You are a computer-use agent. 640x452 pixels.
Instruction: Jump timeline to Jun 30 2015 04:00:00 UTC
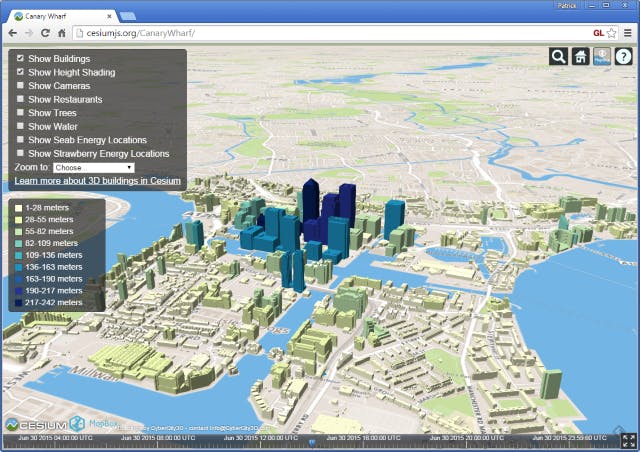(56, 438)
